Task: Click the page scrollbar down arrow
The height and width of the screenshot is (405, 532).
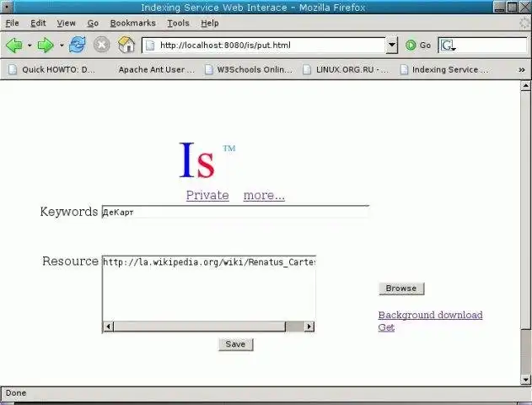Action: click(525, 380)
